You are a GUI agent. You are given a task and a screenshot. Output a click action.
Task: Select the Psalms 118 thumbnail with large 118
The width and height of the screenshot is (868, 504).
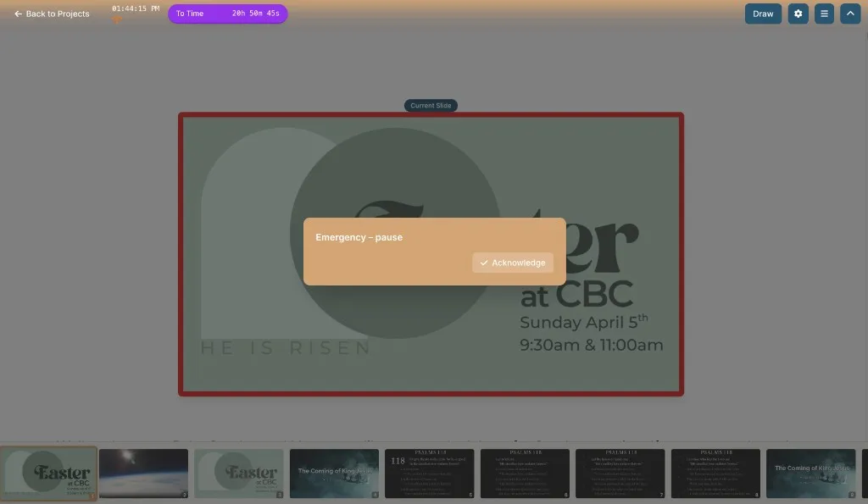[430, 474]
